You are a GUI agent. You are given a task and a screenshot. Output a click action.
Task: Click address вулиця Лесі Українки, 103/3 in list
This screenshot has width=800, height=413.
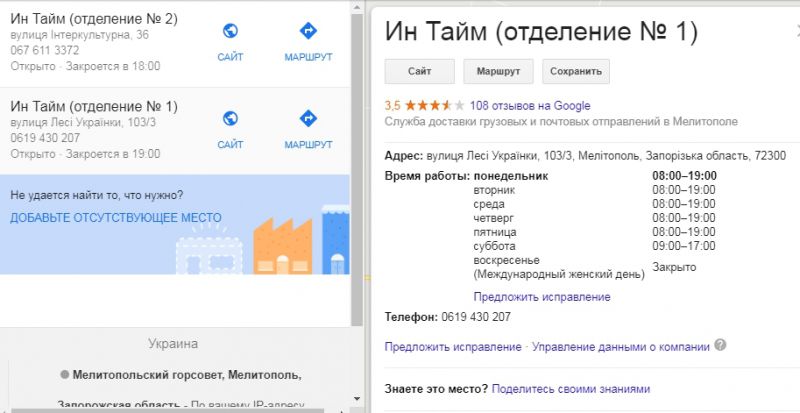[83, 123]
